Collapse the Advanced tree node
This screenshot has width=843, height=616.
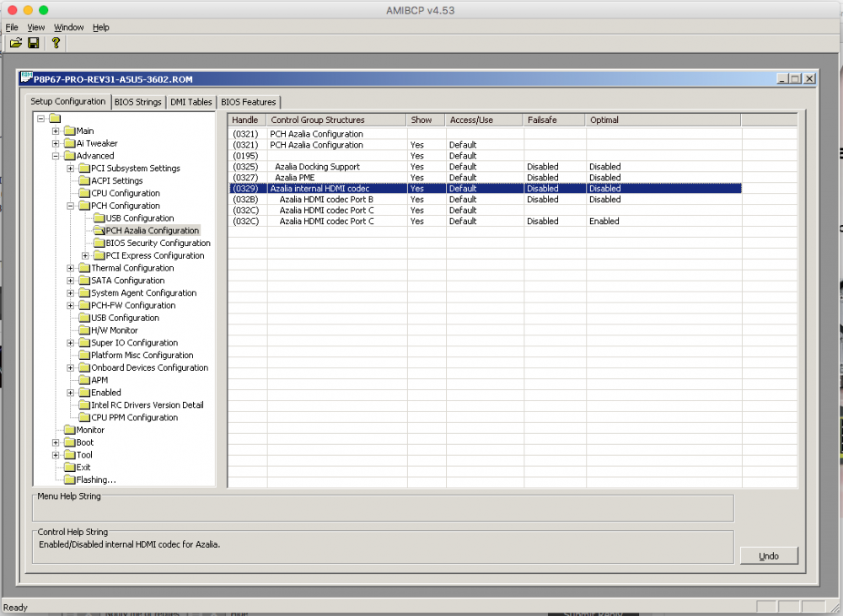click(56, 156)
